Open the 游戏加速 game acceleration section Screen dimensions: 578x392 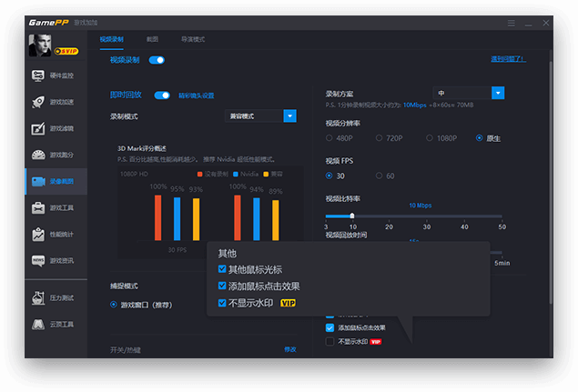point(56,102)
